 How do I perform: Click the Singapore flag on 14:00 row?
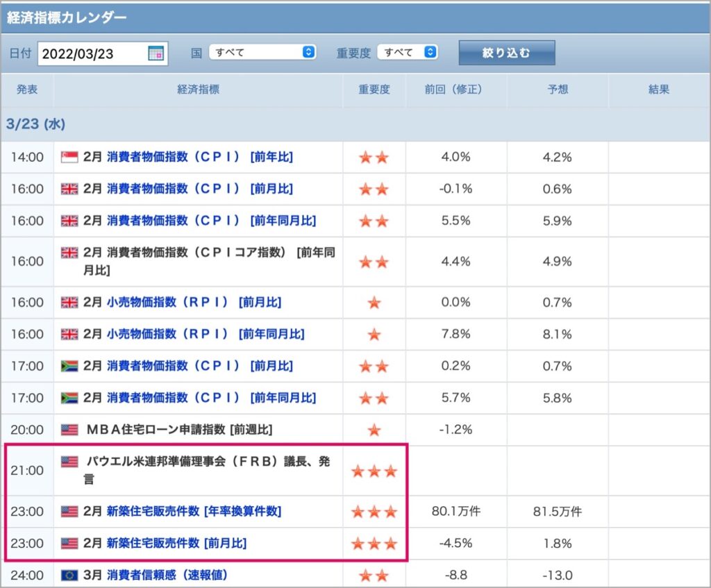tap(69, 158)
